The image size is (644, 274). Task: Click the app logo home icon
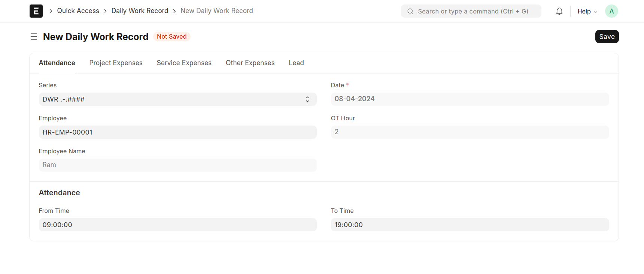pyautogui.click(x=36, y=11)
